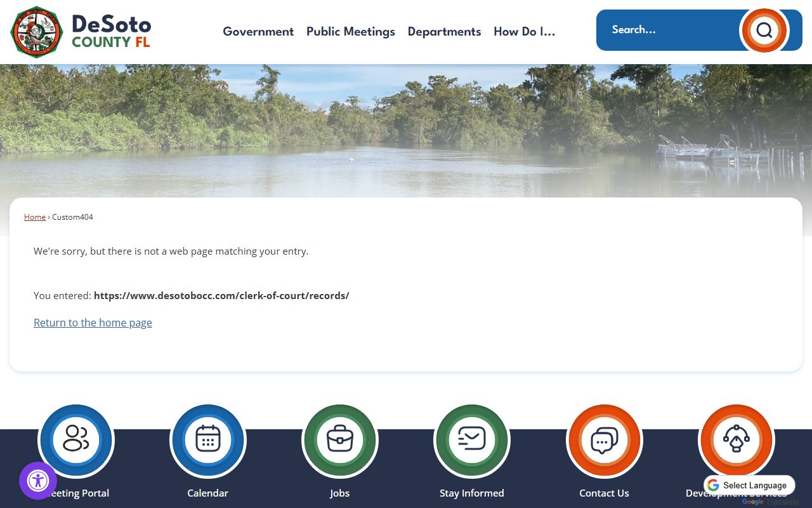The height and width of the screenshot is (508, 812).
Task: Click the Calendar label text
Action: [208, 493]
